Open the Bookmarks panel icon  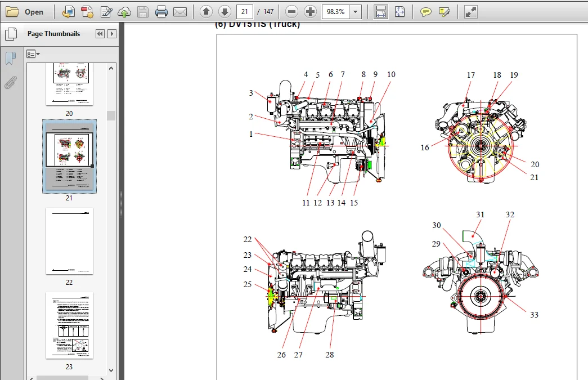pyautogui.click(x=11, y=59)
